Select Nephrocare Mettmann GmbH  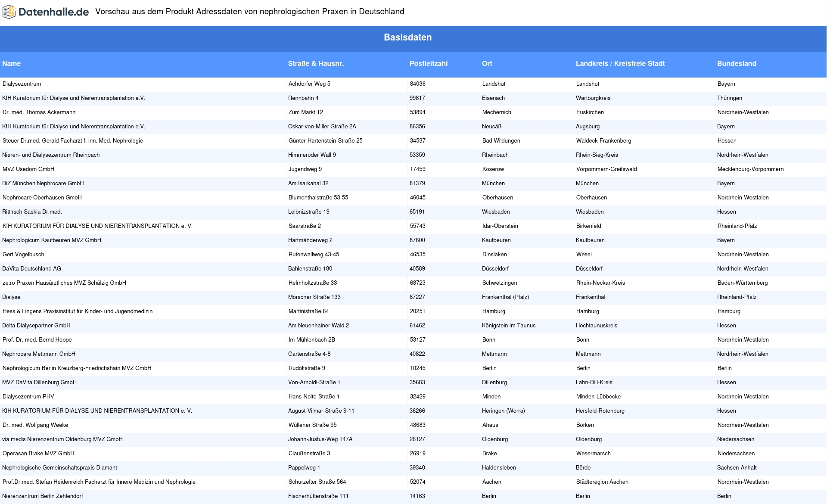tap(39, 354)
